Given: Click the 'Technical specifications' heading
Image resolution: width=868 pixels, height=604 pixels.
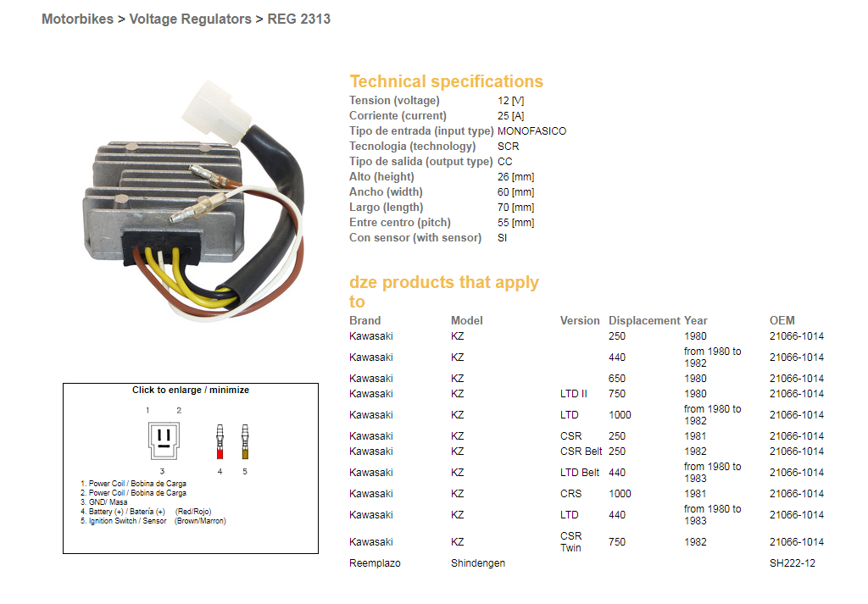Looking at the screenshot, I should pyautogui.click(x=446, y=82).
